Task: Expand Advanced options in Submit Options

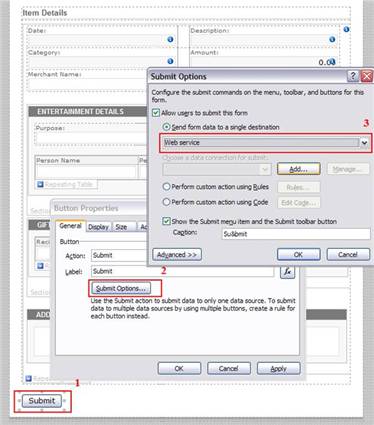Action: tap(177, 255)
